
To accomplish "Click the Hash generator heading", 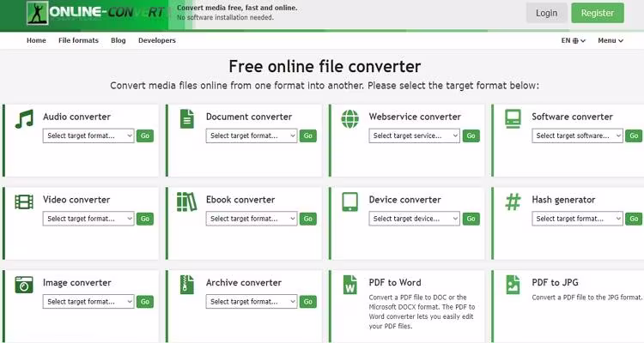I will [x=563, y=200].
